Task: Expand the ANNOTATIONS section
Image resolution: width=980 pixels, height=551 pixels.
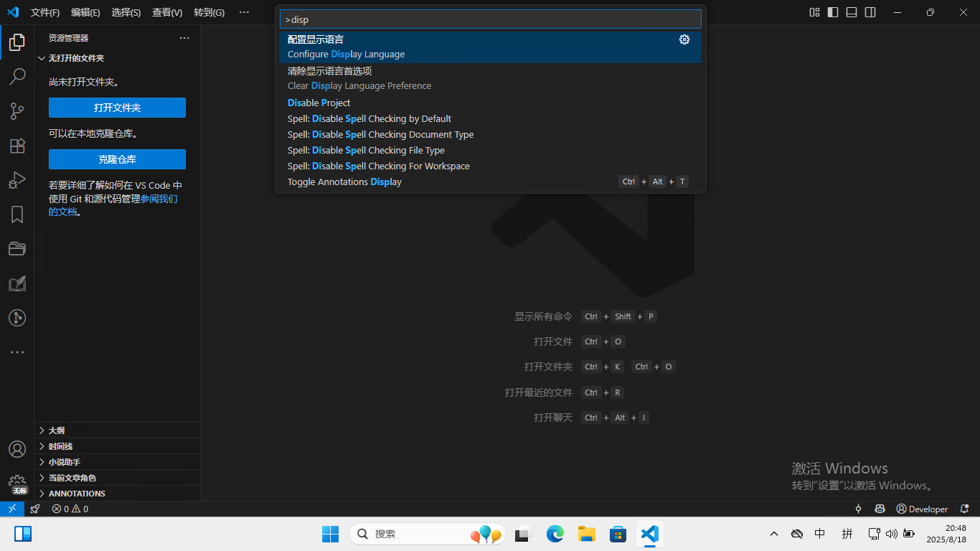Action: [77, 494]
